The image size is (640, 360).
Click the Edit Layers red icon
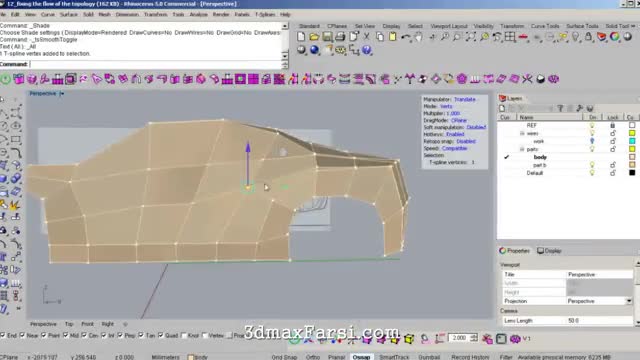[x=601, y=37]
